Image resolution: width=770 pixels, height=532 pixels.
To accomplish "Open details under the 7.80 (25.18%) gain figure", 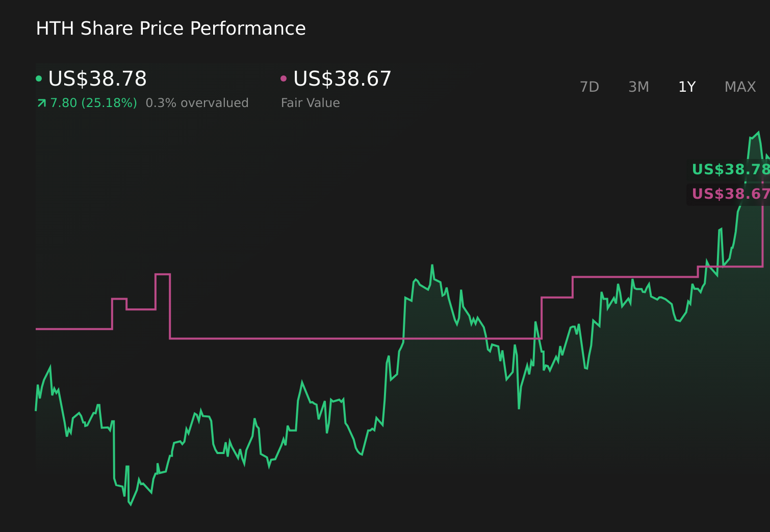I will click(93, 102).
